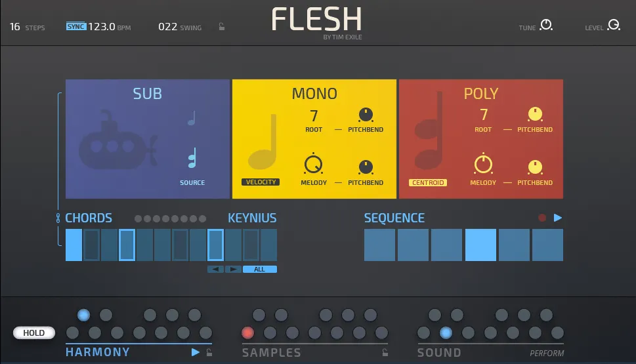Click MONO melody PITCHBEND knob
Screen dimensions: 636x364
366,167
